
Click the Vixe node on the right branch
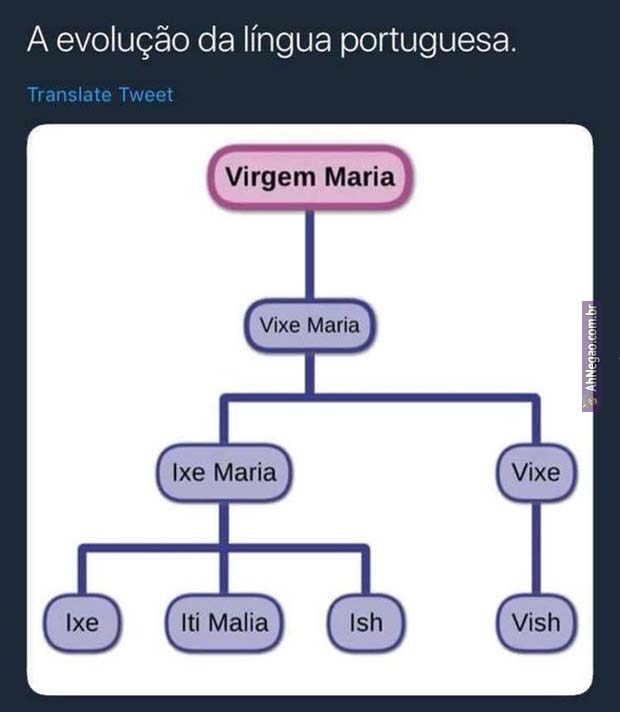pos(536,471)
